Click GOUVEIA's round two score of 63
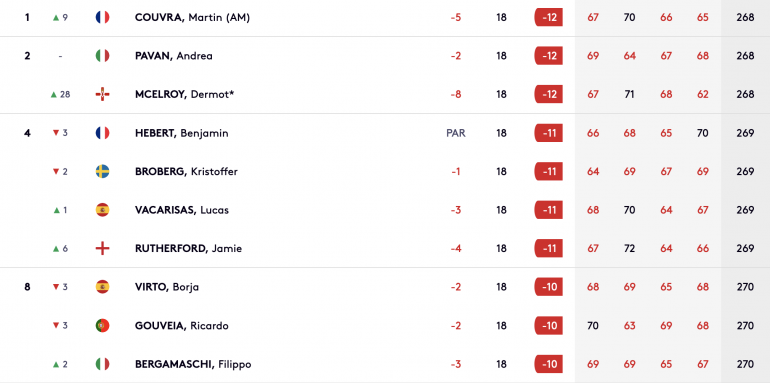This screenshot has height=383, width=770. coord(630,326)
